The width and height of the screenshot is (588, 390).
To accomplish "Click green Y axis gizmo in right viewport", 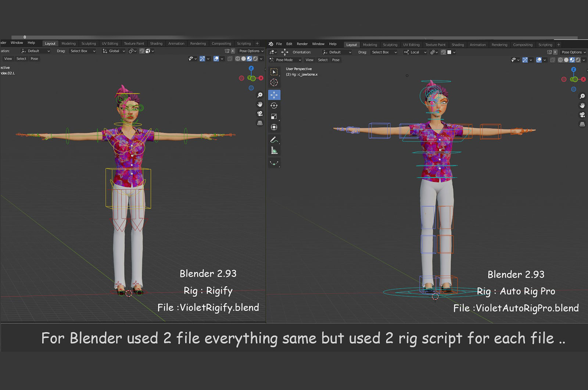I will coord(574,79).
